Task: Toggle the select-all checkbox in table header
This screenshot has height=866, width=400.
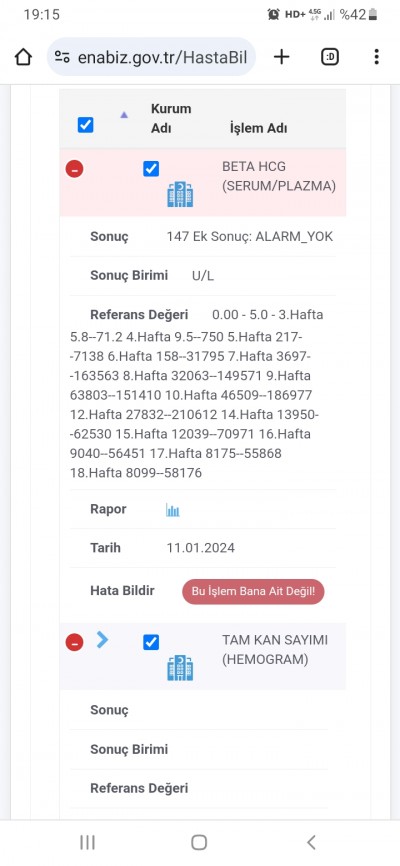Action: (85, 125)
